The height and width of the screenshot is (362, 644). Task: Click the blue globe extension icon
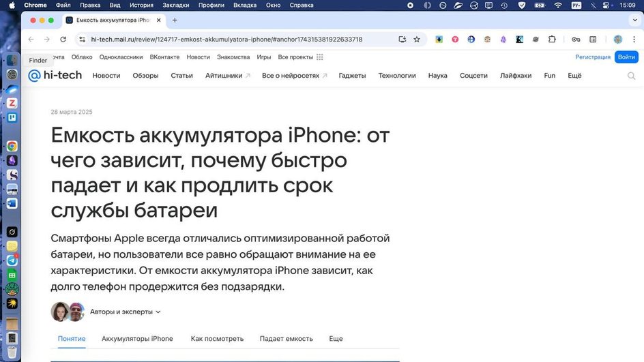(x=471, y=40)
